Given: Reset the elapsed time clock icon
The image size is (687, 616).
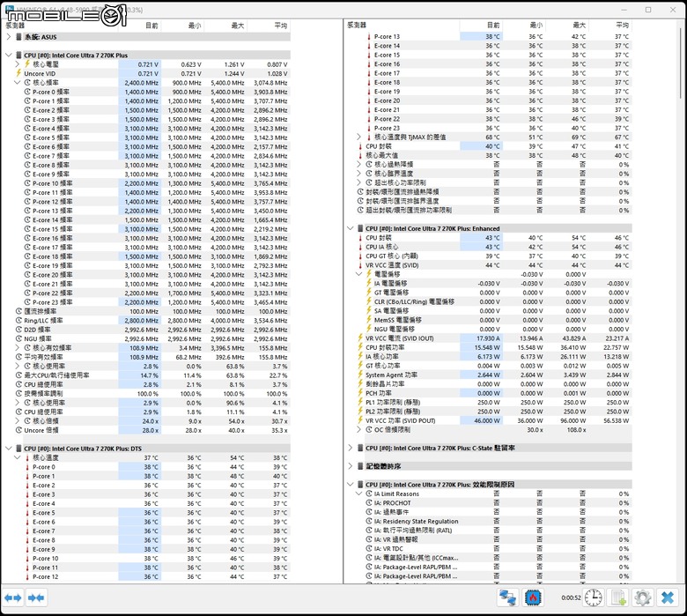Looking at the screenshot, I should click(594, 597).
